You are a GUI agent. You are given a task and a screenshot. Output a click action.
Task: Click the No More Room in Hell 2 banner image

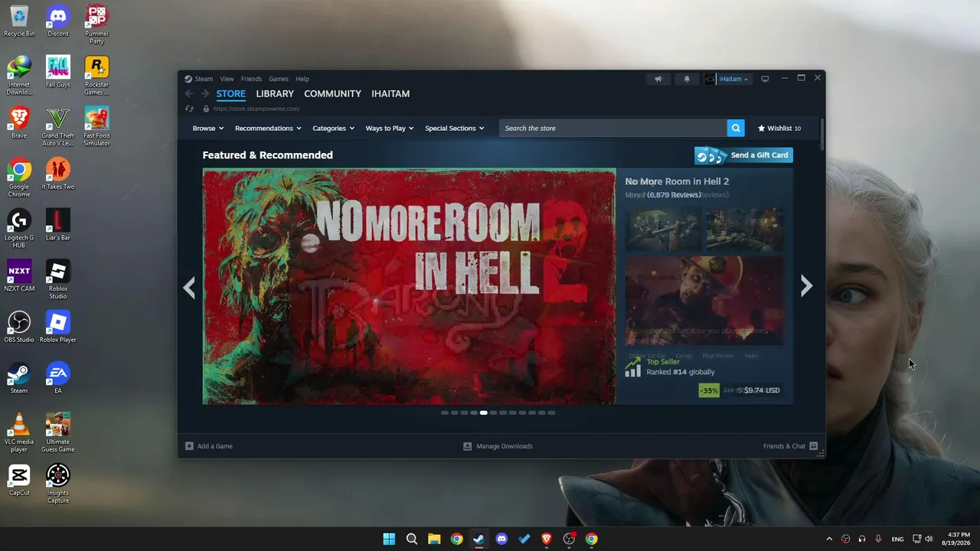(409, 286)
